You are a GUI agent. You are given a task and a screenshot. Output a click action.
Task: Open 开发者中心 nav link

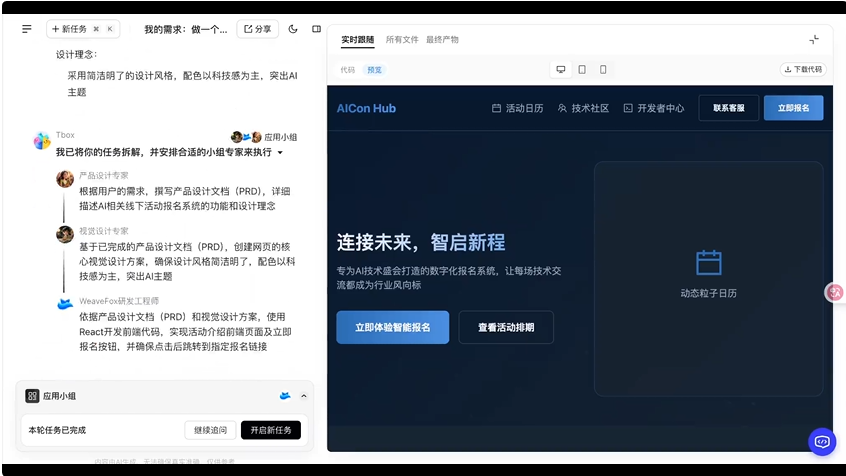654,108
